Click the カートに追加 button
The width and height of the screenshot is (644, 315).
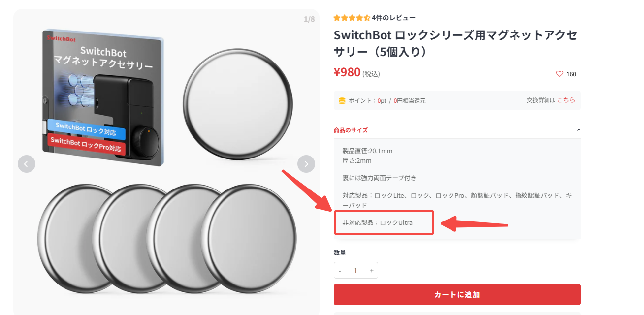click(x=457, y=294)
